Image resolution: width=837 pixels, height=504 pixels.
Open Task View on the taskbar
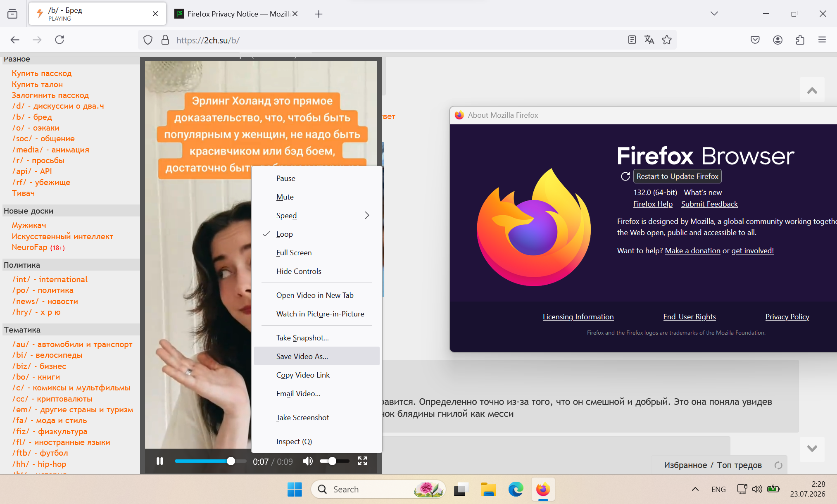coord(461,490)
